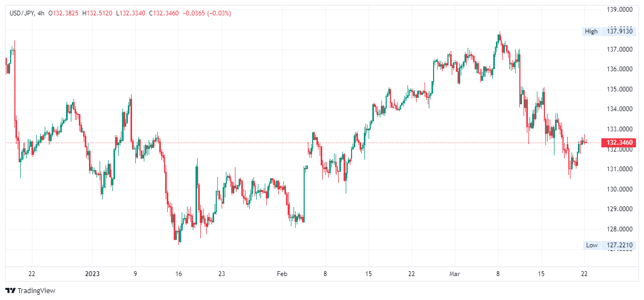The width and height of the screenshot is (644, 300).
Task: Click the Mar marker on time axis
Action: click(x=454, y=274)
